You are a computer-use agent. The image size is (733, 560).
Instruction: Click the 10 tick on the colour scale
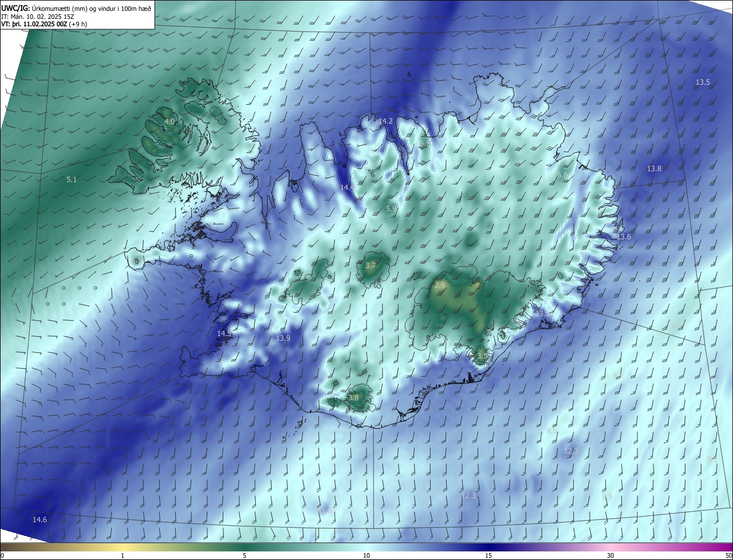(366, 555)
